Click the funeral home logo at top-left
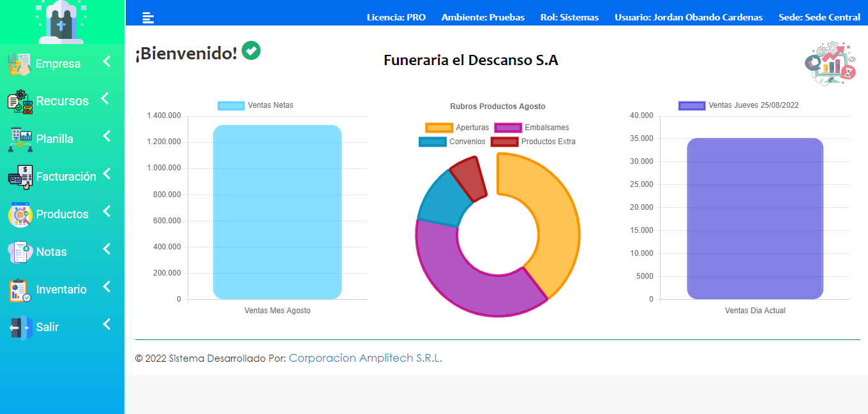This screenshot has width=868, height=414. (x=61, y=22)
